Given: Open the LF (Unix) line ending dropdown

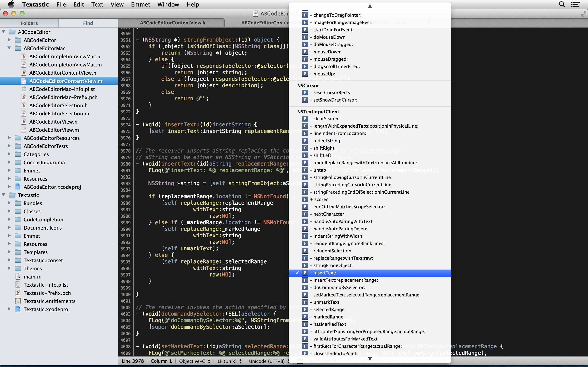Looking at the screenshot, I should [x=229, y=361].
